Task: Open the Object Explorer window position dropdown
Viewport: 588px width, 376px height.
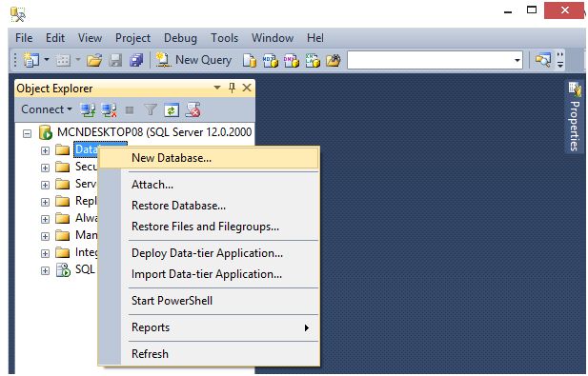Action: pyautogui.click(x=217, y=88)
